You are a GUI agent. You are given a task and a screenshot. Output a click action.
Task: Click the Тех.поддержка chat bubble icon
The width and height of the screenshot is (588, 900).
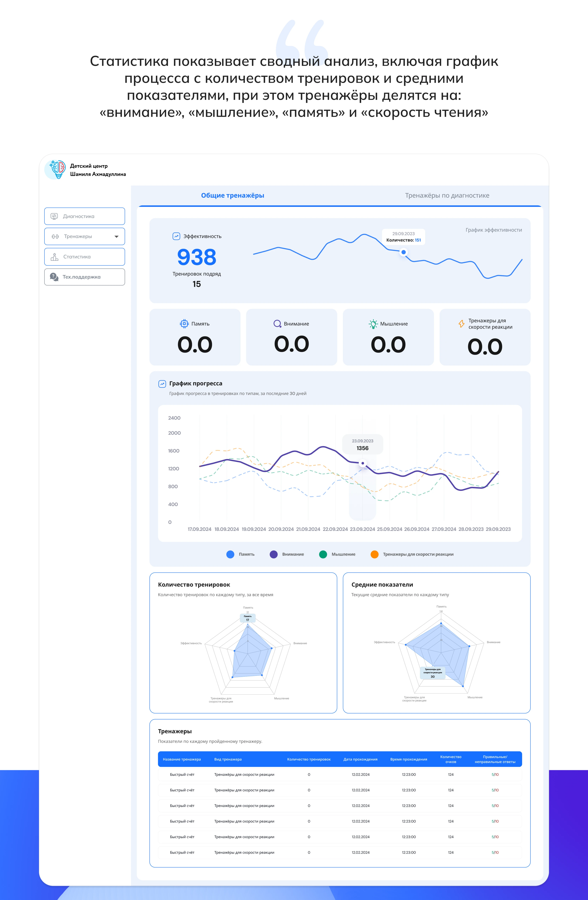[x=54, y=277]
